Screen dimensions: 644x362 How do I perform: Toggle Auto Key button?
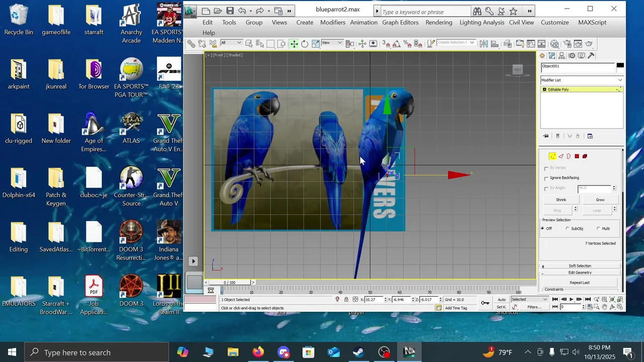(502, 300)
